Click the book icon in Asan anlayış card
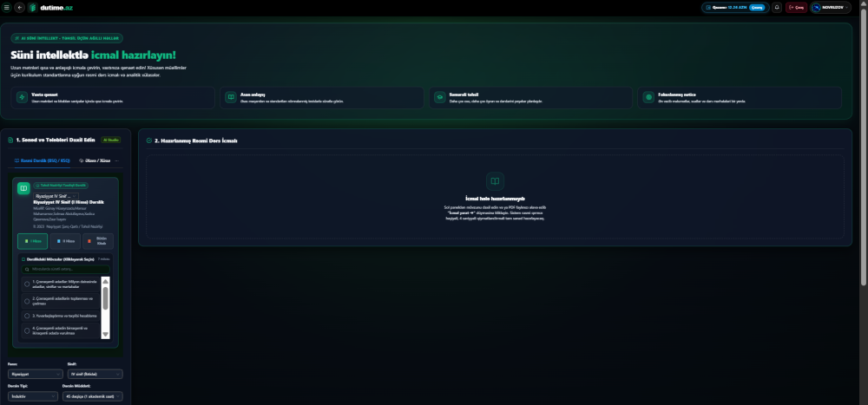 [x=231, y=97]
